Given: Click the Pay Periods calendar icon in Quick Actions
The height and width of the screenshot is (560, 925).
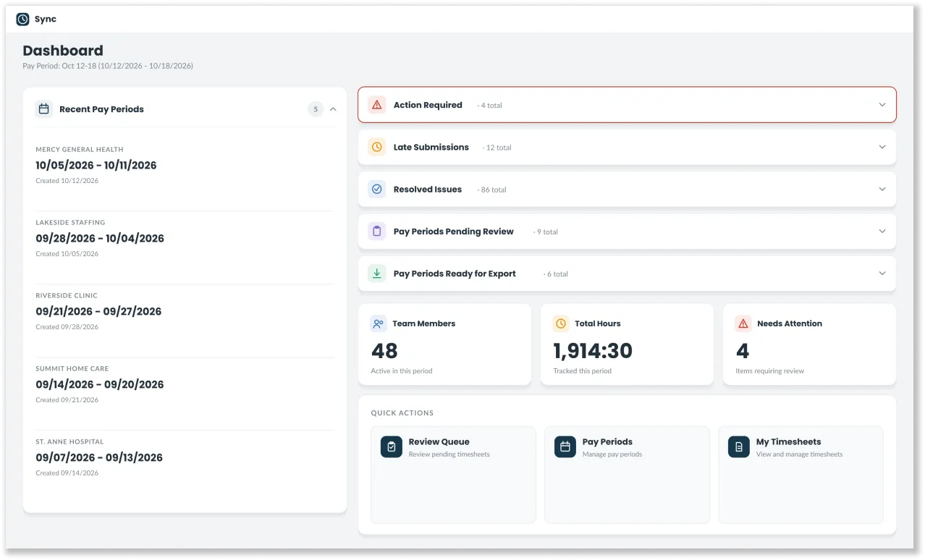Looking at the screenshot, I should (x=565, y=446).
